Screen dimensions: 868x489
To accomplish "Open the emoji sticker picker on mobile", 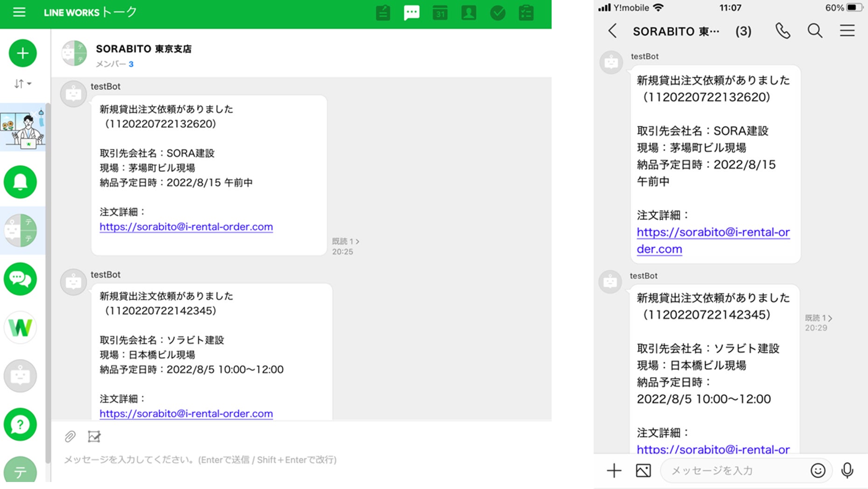I will point(818,471).
